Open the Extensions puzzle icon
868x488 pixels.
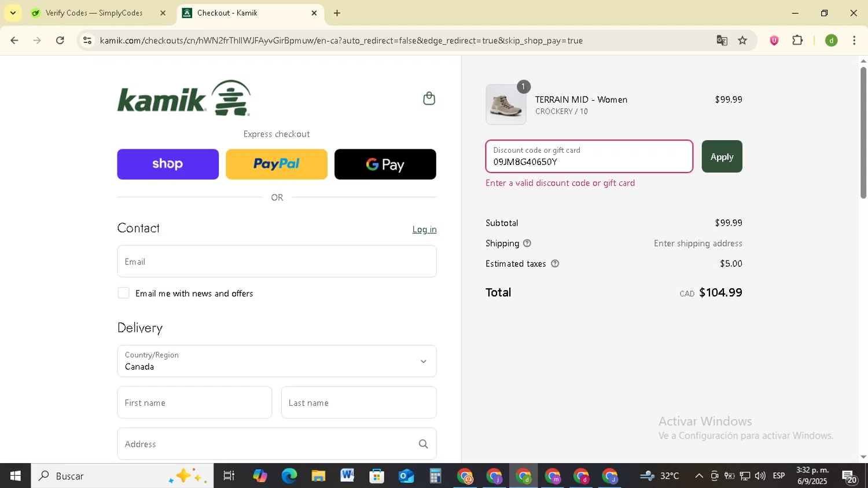797,41
